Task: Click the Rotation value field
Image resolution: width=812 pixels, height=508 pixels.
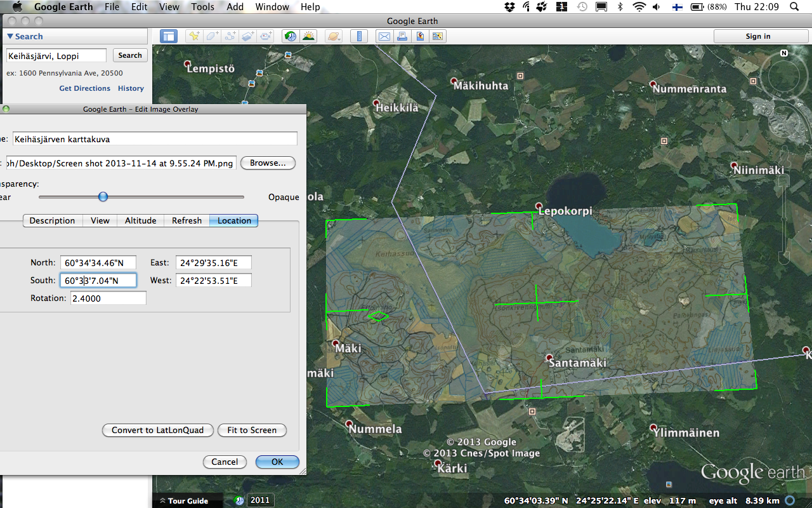Action: pyautogui.click(x=108, y=298)
